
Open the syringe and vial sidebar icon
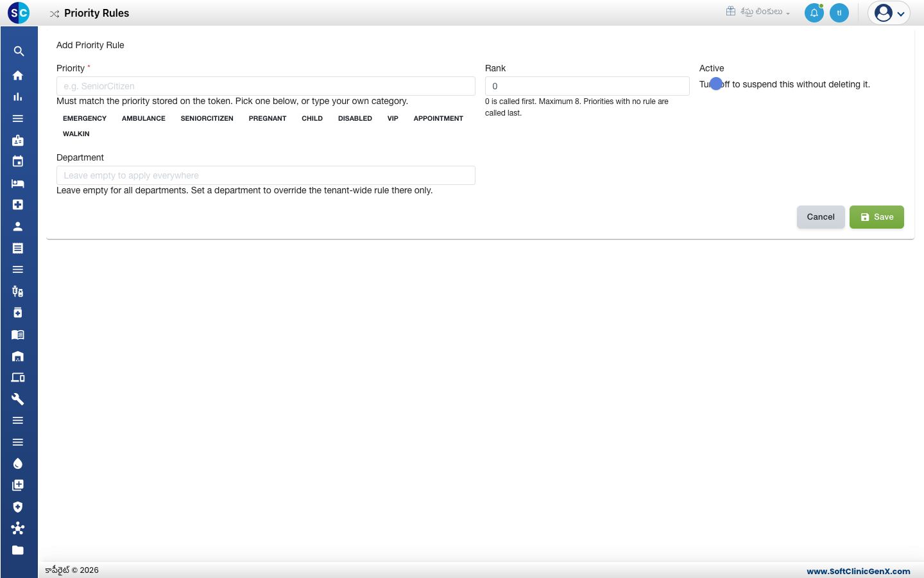18,291
